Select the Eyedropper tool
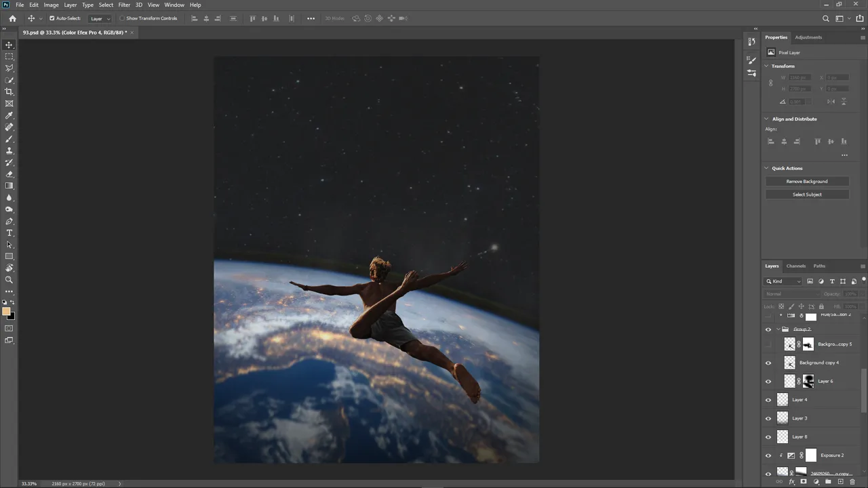The height and width of the screenshot is (488, 868). pos(9,115)
